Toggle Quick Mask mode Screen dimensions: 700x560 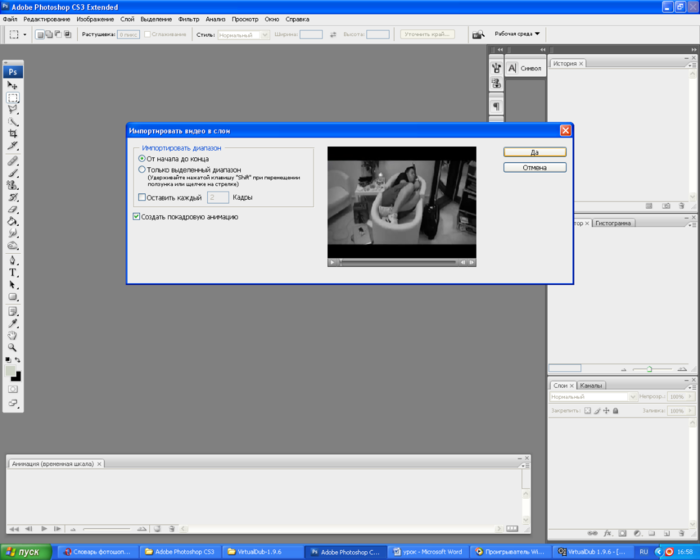pos(12,389)
